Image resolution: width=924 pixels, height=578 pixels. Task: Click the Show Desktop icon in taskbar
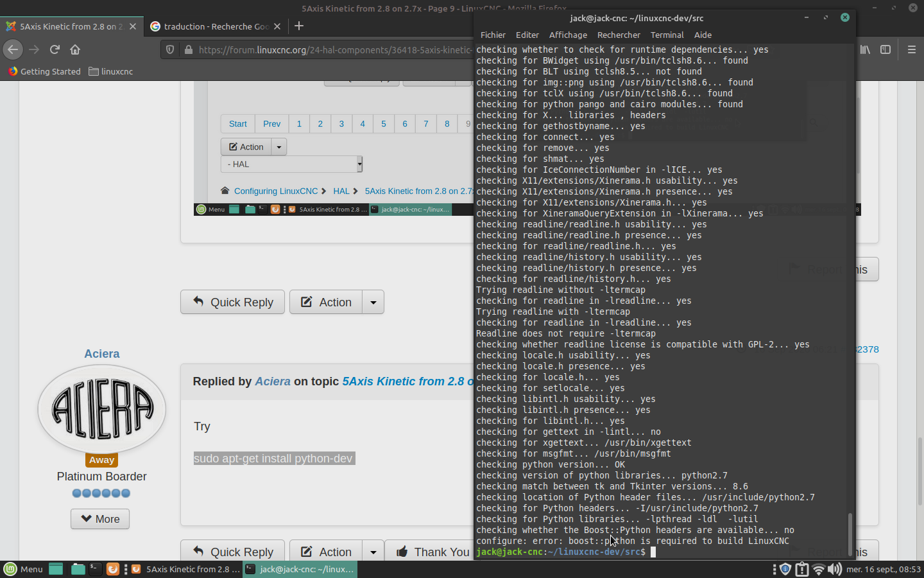pos(56,569)
